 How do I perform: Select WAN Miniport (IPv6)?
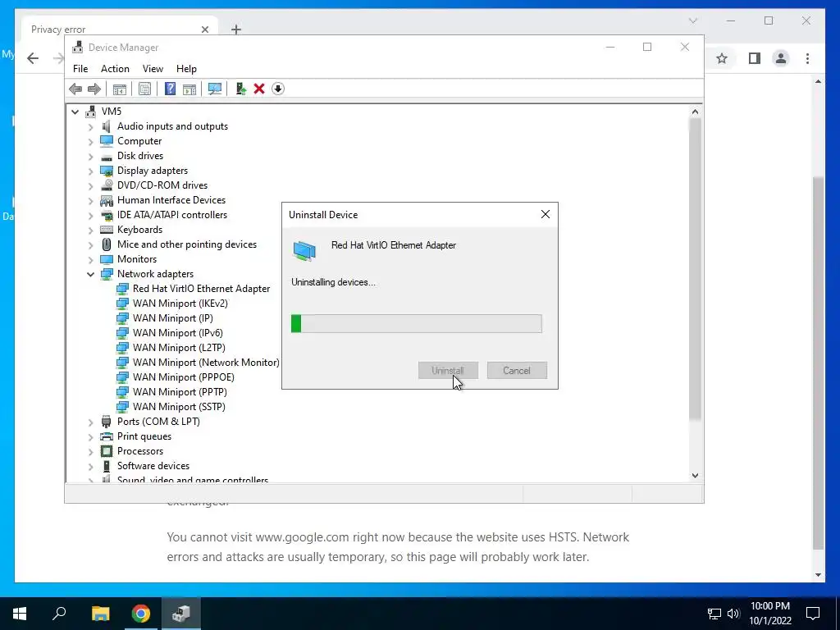point(170,333)
